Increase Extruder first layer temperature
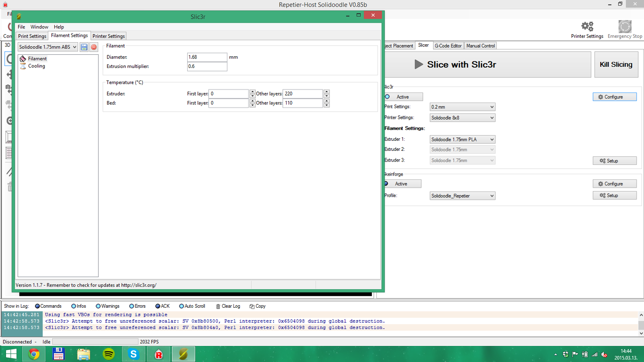This screenshot has height=362, width=644. point(252,92)
